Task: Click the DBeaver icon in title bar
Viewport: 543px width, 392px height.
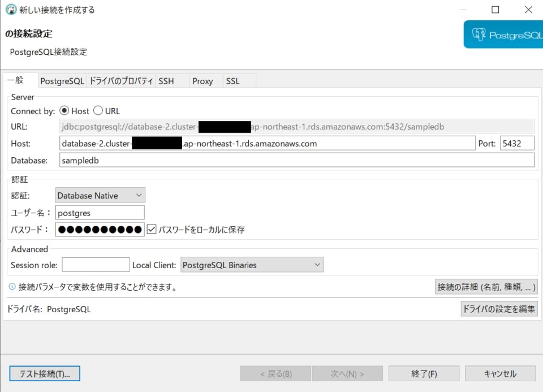Action: click(x=11, y=10)
